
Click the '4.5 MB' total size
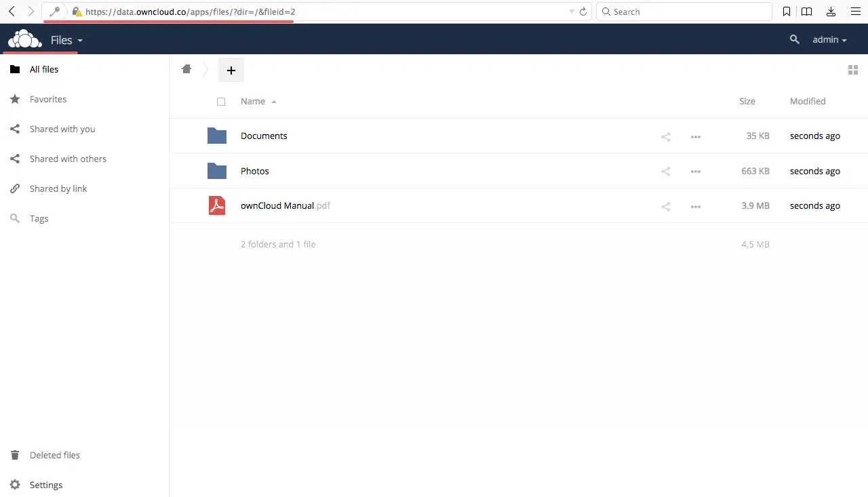coord(755,244)
